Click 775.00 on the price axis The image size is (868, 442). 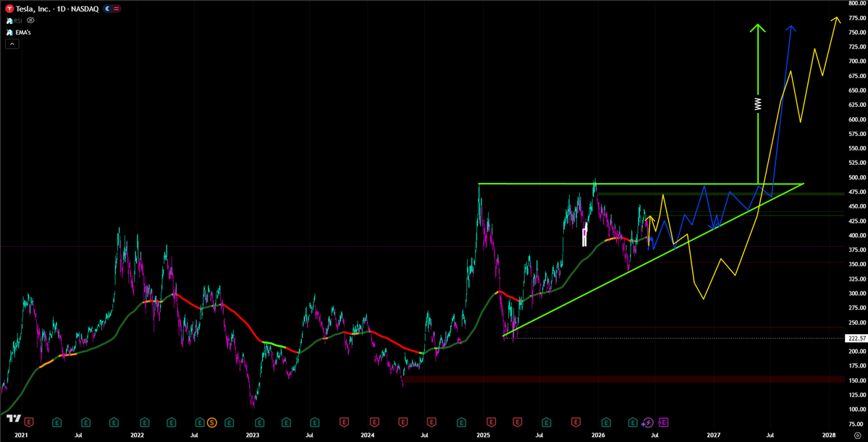pyautogui.click(x=856, y=17)
